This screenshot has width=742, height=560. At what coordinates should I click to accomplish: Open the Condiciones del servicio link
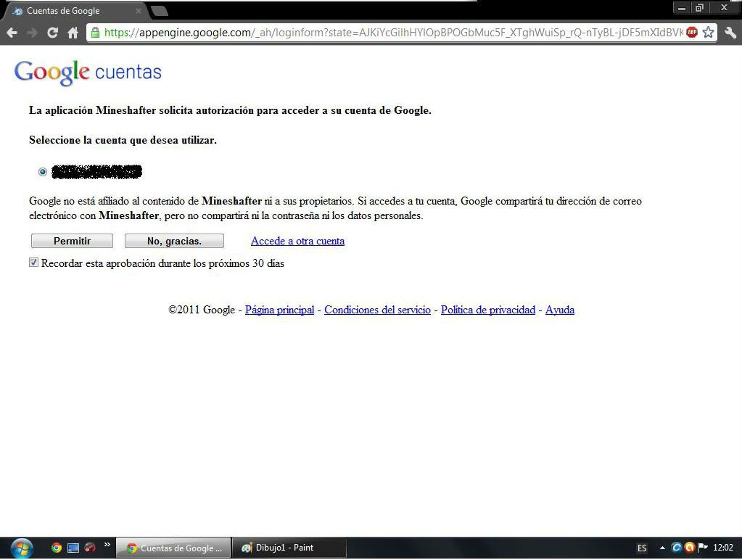tap(377, 310)
